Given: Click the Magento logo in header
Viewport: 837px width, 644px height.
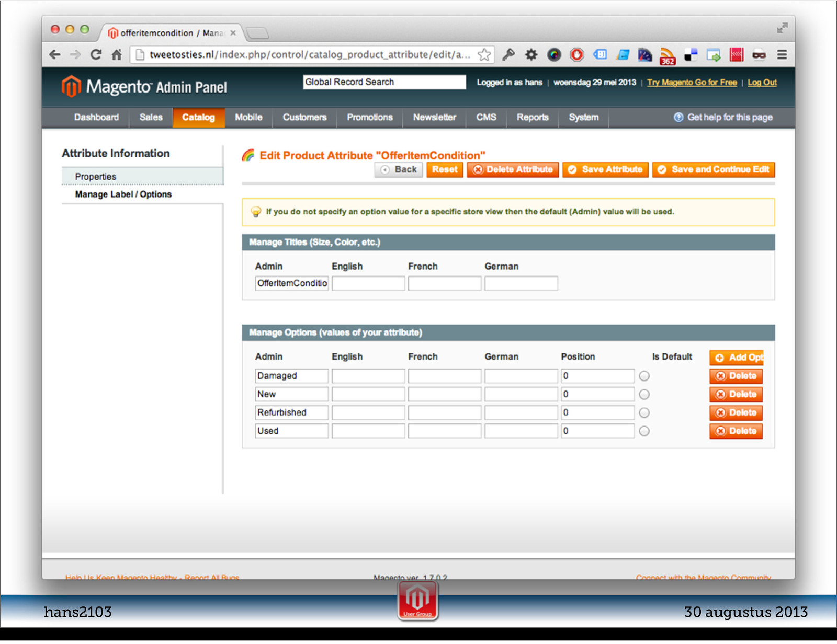Looking at the screenshot, I should (144, 86).
